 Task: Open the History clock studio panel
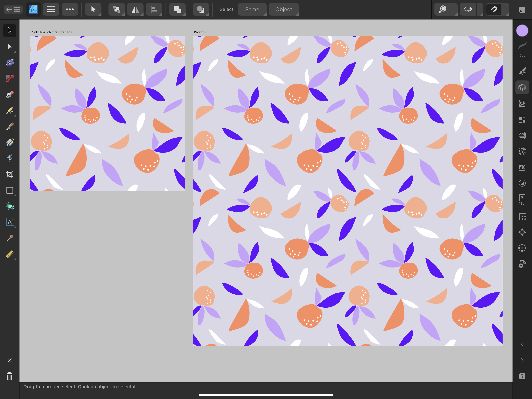(x=522, y=248)
